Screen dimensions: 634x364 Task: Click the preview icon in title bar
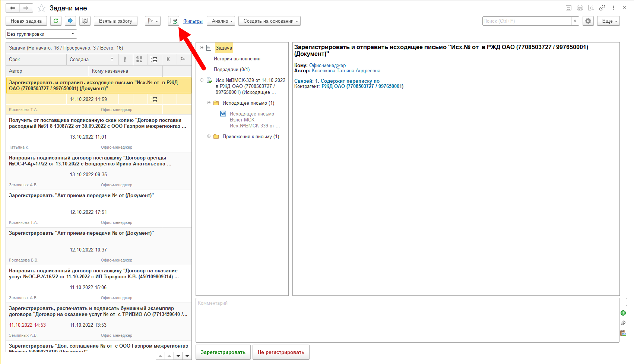[x=591, y=8]
